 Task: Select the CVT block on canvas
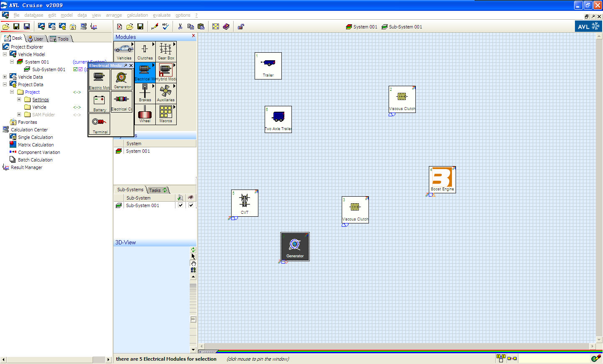pyautogui.click(x=245, y=203)
